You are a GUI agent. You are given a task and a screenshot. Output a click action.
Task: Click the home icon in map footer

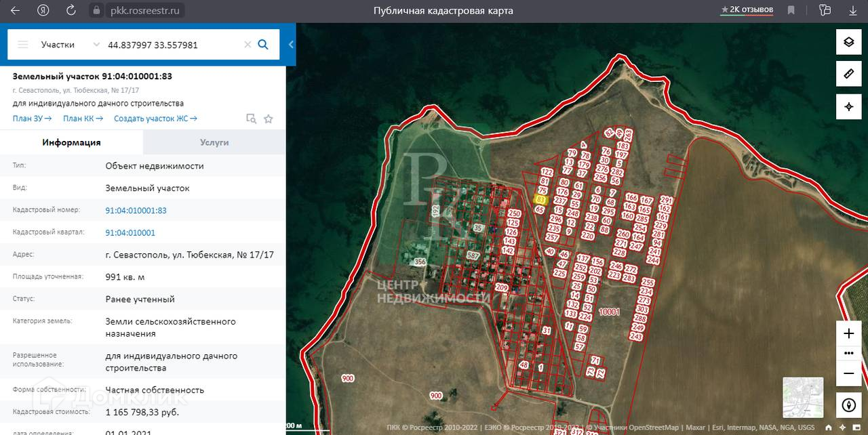[829, 428]
